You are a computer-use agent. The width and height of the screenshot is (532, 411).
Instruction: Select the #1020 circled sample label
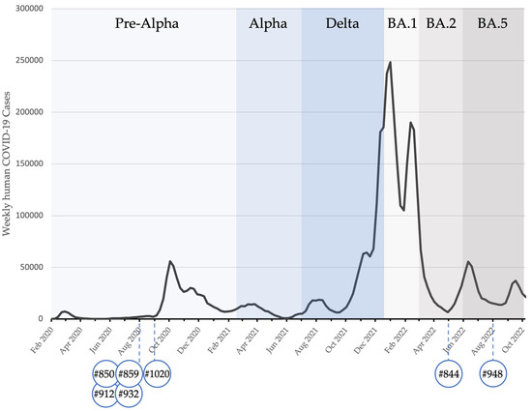pyautogui.click(x=157, y=374)
